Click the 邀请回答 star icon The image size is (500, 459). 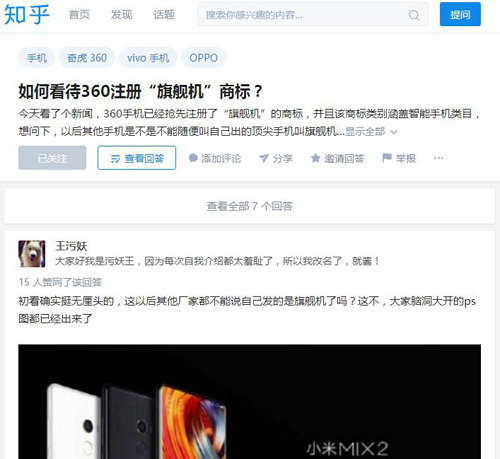[315, 158]
